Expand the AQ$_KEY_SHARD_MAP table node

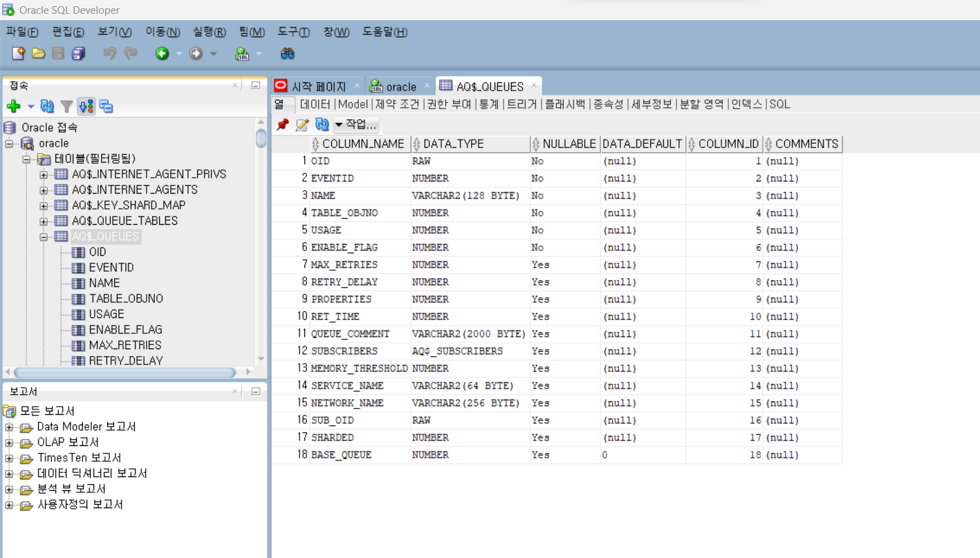44,205
